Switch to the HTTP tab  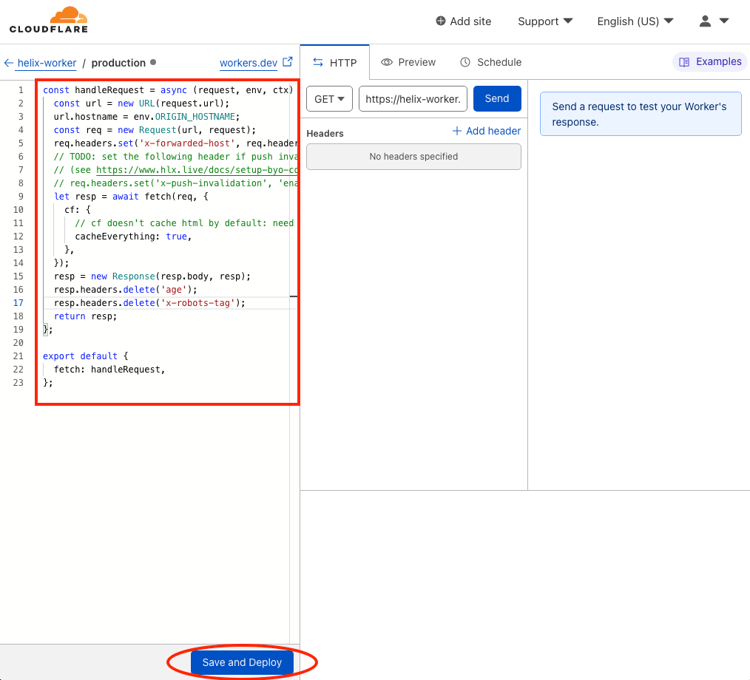[335, 63]
